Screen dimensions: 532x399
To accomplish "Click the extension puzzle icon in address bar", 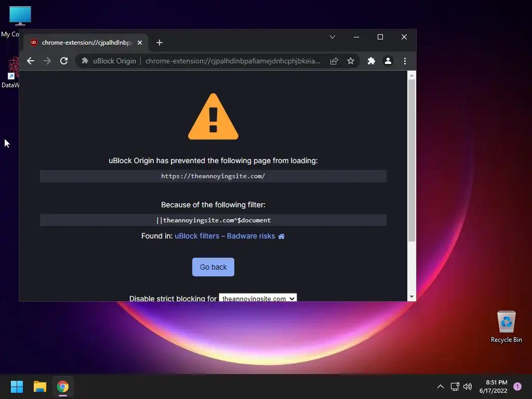I will (85, 61).
